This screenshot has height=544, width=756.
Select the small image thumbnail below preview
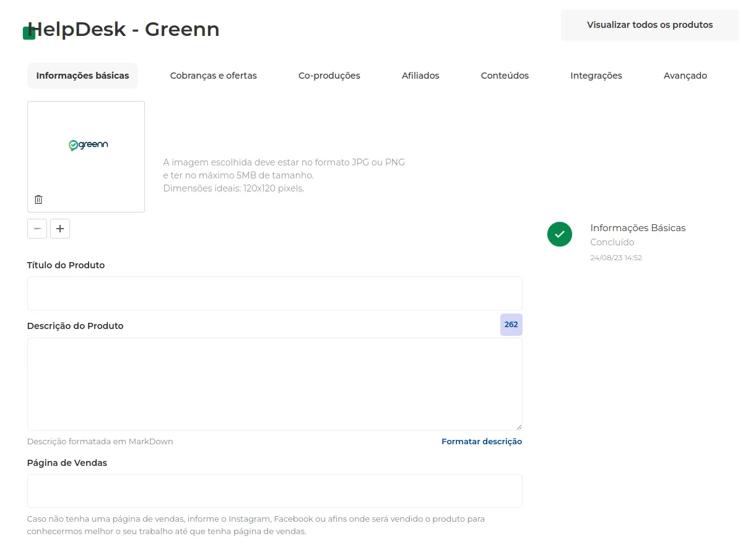(x=37, y=229)
